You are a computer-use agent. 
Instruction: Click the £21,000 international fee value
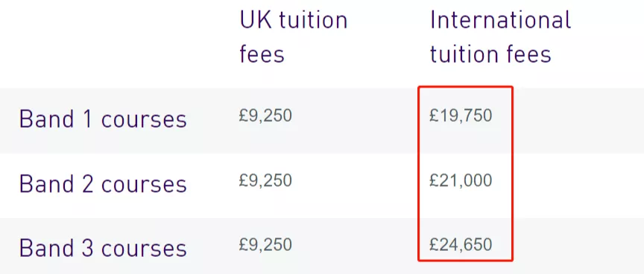(x=461, y=180)
